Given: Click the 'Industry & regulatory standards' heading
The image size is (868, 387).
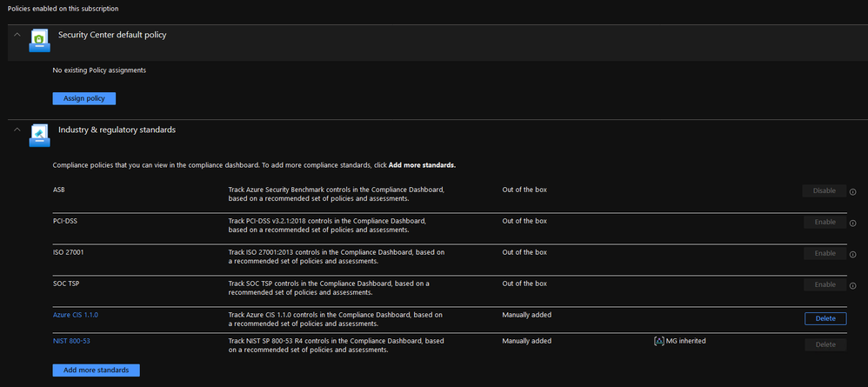Looking at the screenshot, I should (117, 130).
